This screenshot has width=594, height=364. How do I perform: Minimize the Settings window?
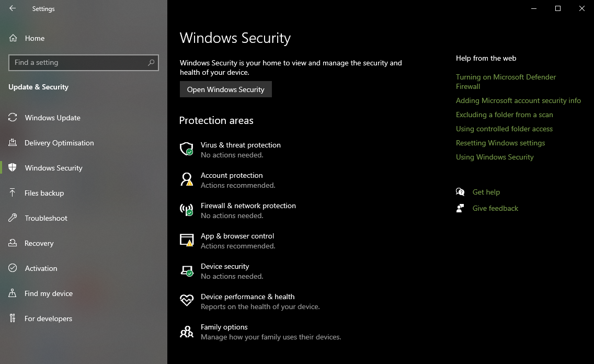pyautogui.click(x=534, y=8)
